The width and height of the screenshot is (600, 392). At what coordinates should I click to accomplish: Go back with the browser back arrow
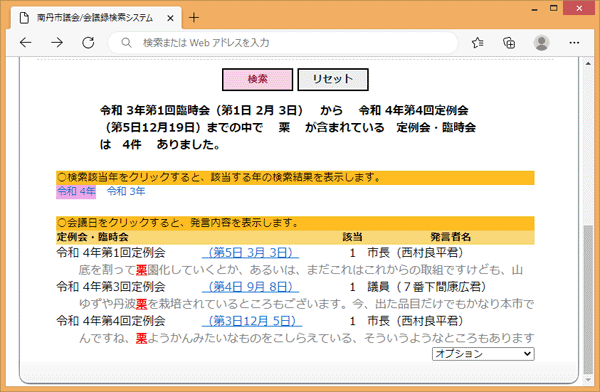coord(26,42)
